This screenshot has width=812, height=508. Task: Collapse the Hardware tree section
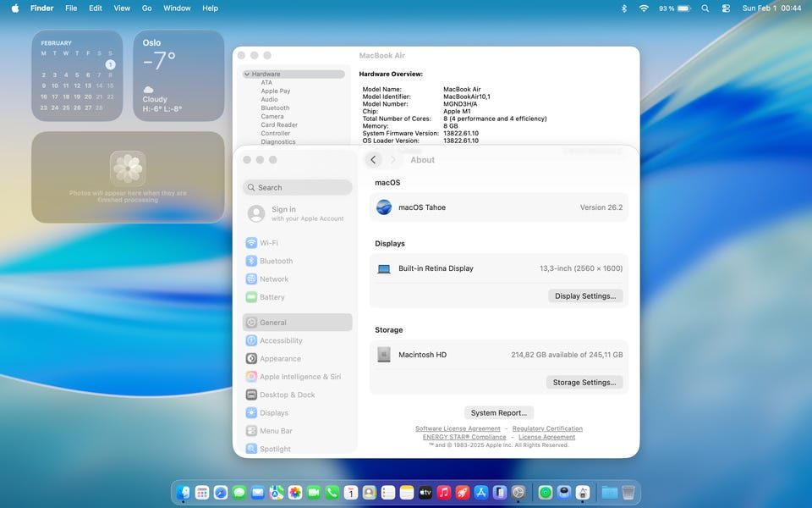[x=247, y=75]
